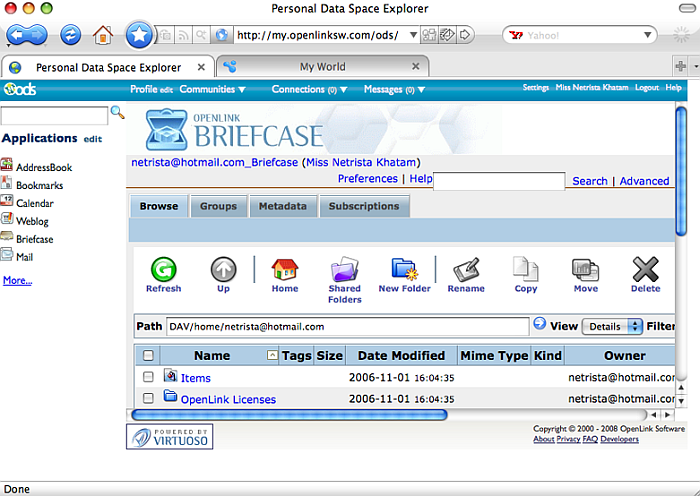The image size is (700, 496).
Task: Open the Subscriptions tab
Action: coord(364,206)
